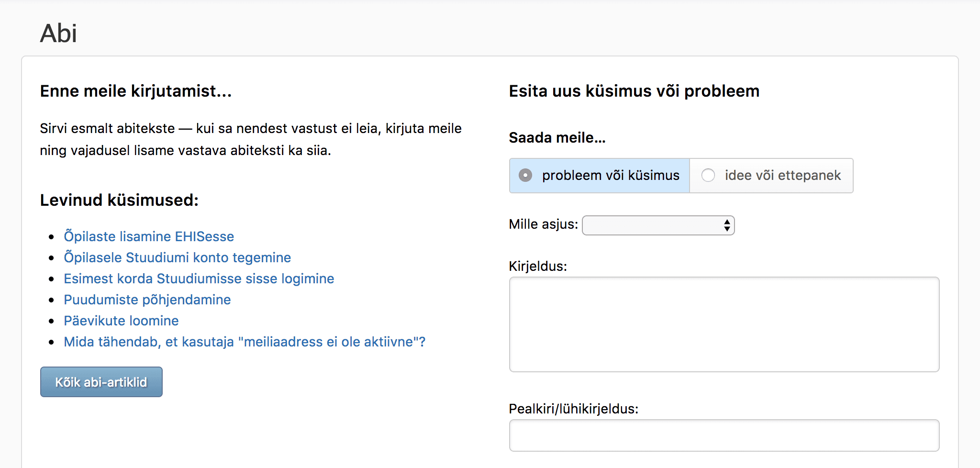
Task: Click the "Esita uus küsimus või probleem" heading
Action: 634,91
